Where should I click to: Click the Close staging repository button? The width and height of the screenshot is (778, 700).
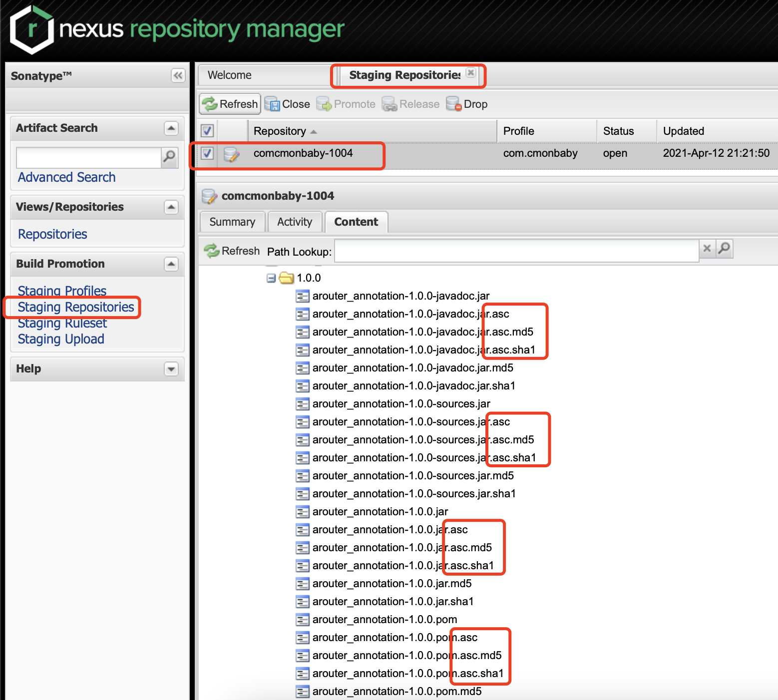[287, 104]
